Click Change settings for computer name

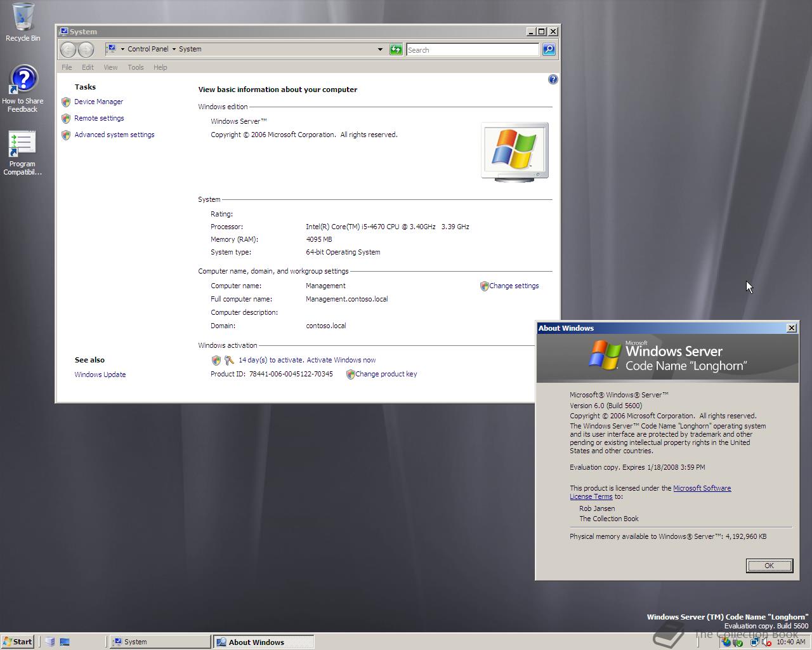coord(514,286)
